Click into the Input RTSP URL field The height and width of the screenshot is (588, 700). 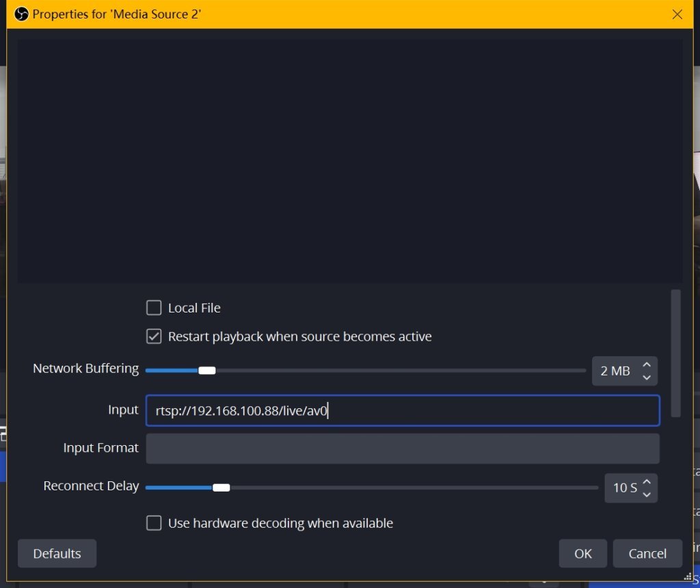coord(402,410)
